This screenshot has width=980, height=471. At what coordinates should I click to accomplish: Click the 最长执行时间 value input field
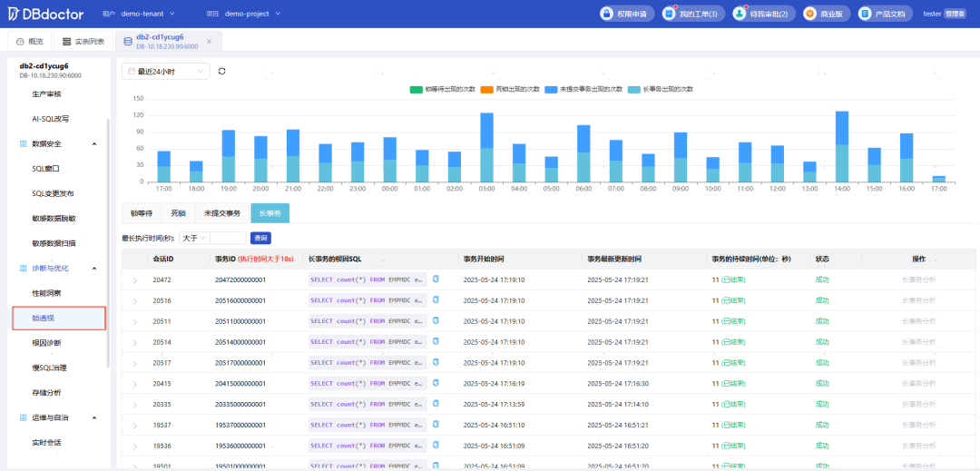pyautogui.click(x=228, y=238)
